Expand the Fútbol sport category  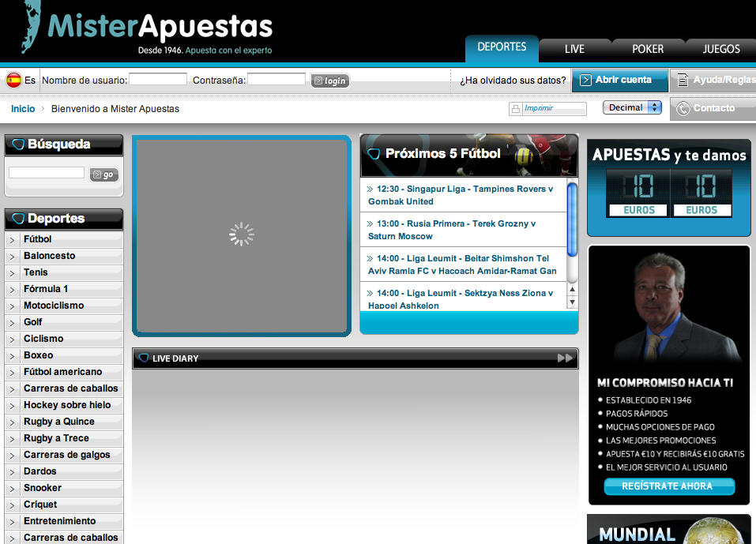12,240
